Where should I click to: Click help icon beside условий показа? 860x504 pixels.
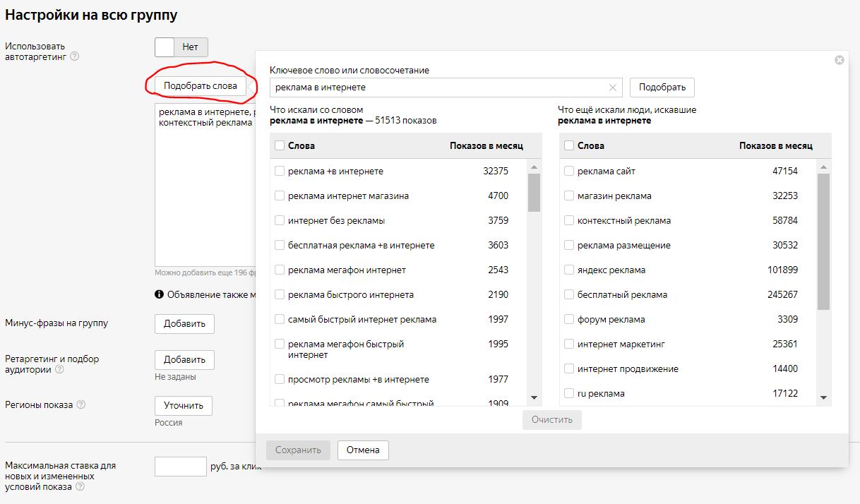pyautogui.click(x=80, y=487)
